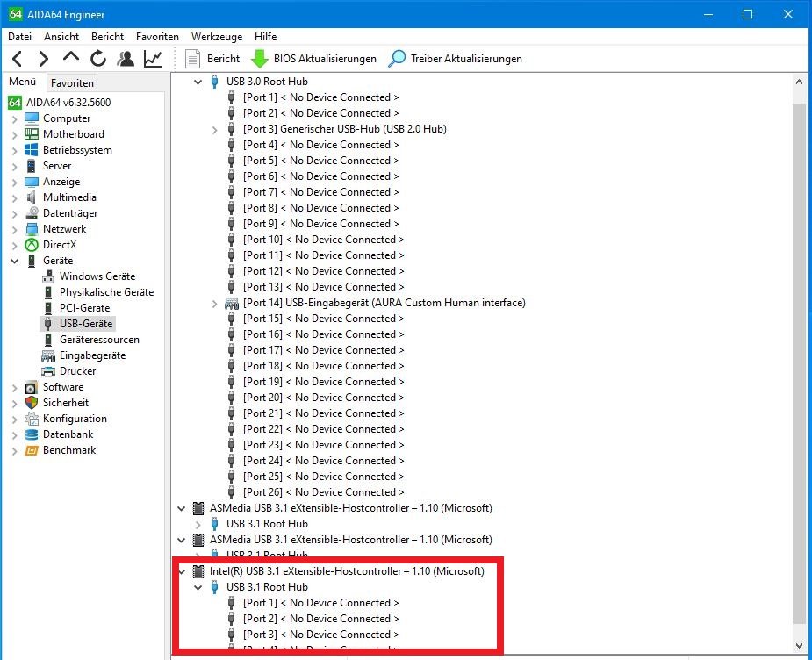
Task: Click the Motherboard icon in sidebar
Action: [32, 134]
